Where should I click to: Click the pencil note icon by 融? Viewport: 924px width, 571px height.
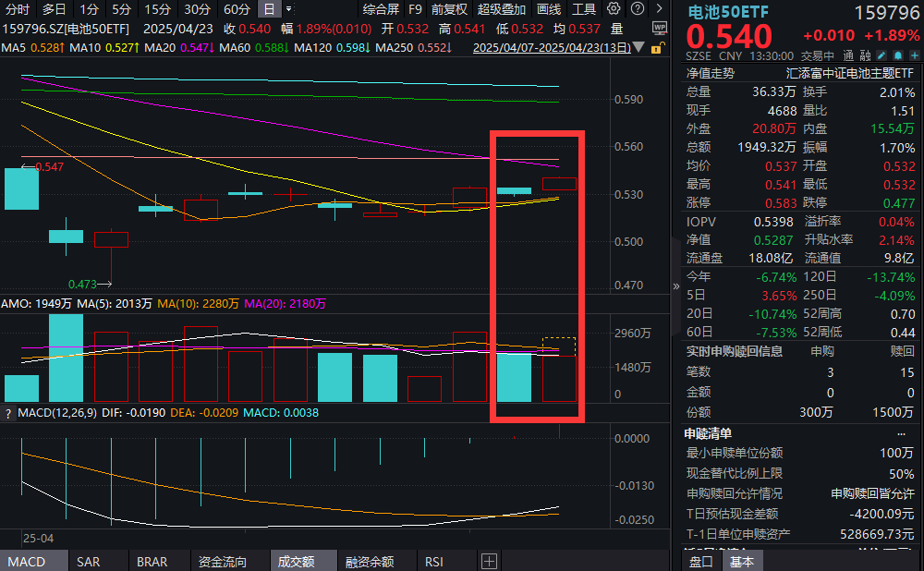(881, 56)
